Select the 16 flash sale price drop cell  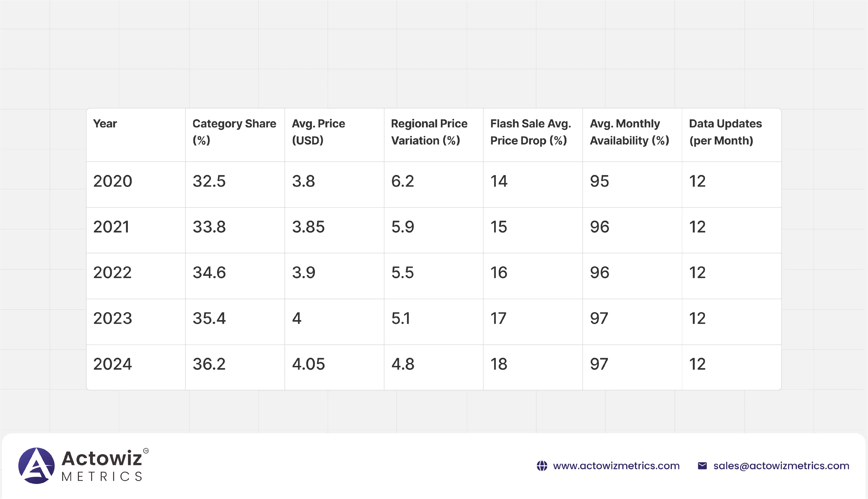coord(499,273)
